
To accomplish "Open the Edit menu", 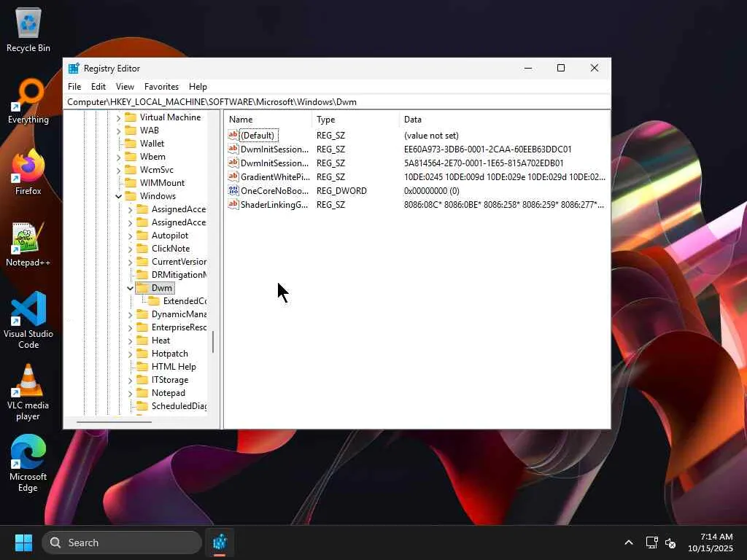I will click(98, 87).
